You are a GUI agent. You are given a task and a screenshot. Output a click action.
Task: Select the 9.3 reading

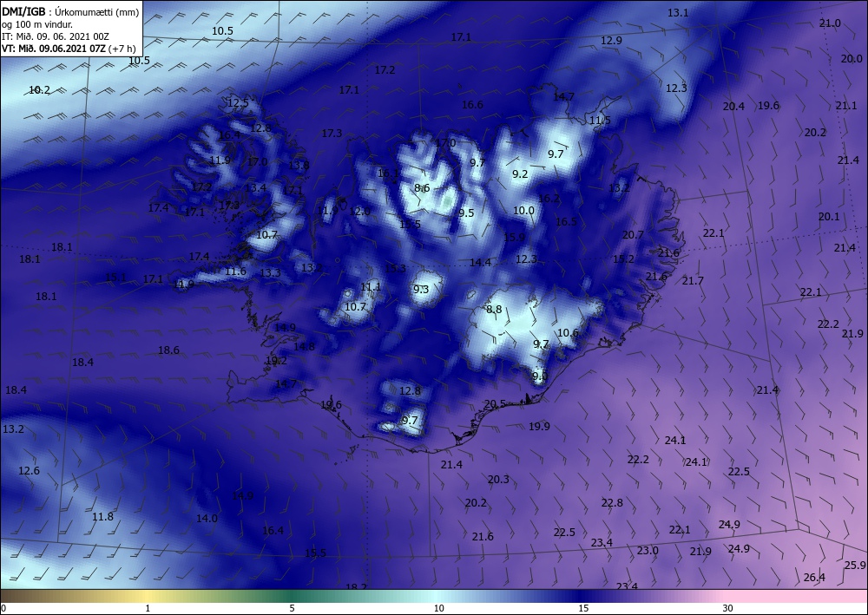pos(421,289)
